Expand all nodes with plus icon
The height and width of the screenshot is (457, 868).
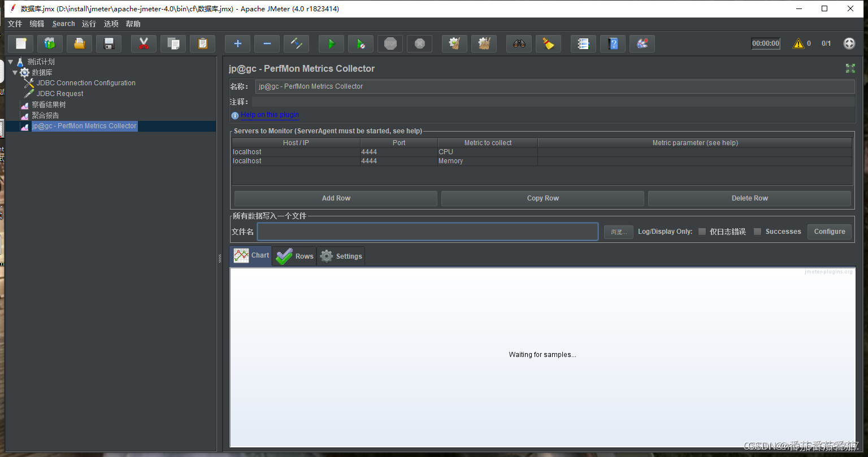point(238,43)
